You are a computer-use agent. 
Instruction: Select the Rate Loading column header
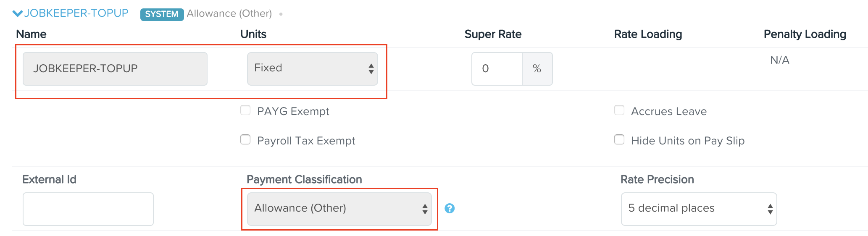pos(648,34)
